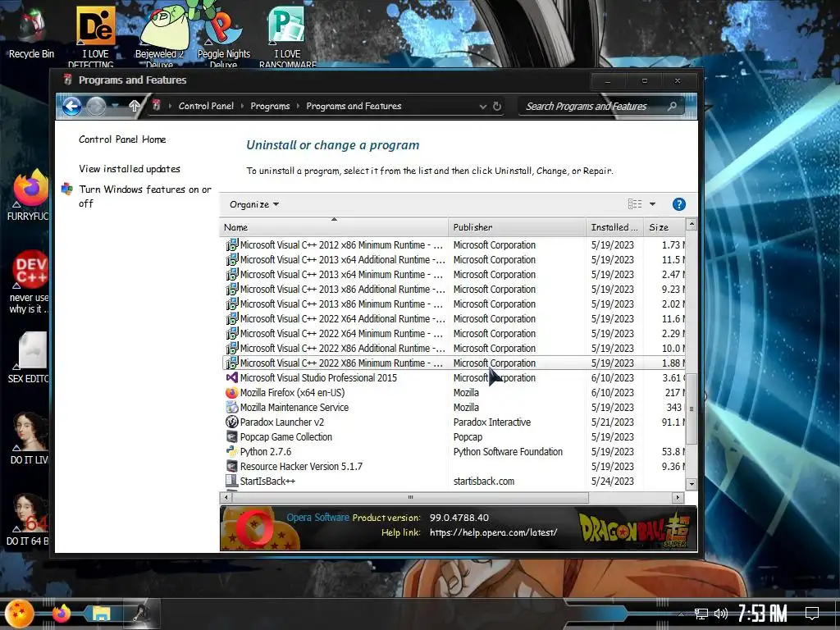Open Control Panel Home link
The height and width of the screenshot is (630, 840).
pyautogui.click(x=122, y=139)
